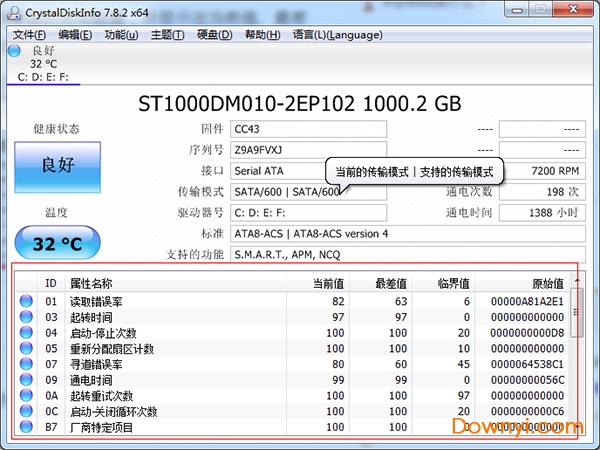Click the CrystalDiskInfo icon in the title bar
Viewport: 600px width, 450px height.
13,11
